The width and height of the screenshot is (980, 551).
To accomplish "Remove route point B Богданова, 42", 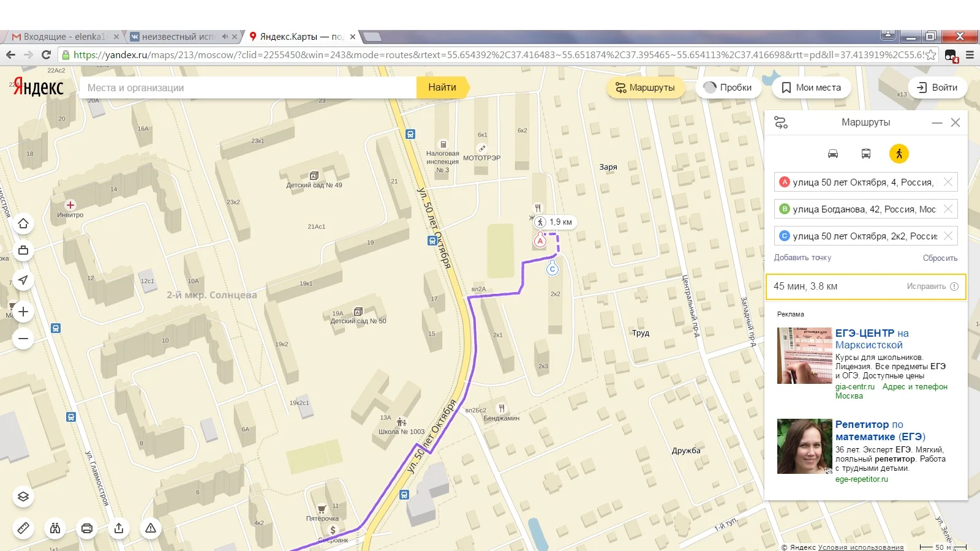I will point(948,209).
